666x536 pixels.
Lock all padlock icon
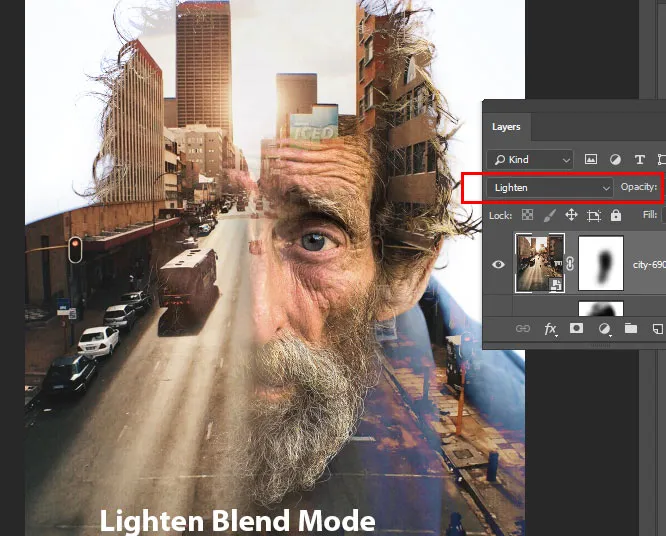pos(615,215)
